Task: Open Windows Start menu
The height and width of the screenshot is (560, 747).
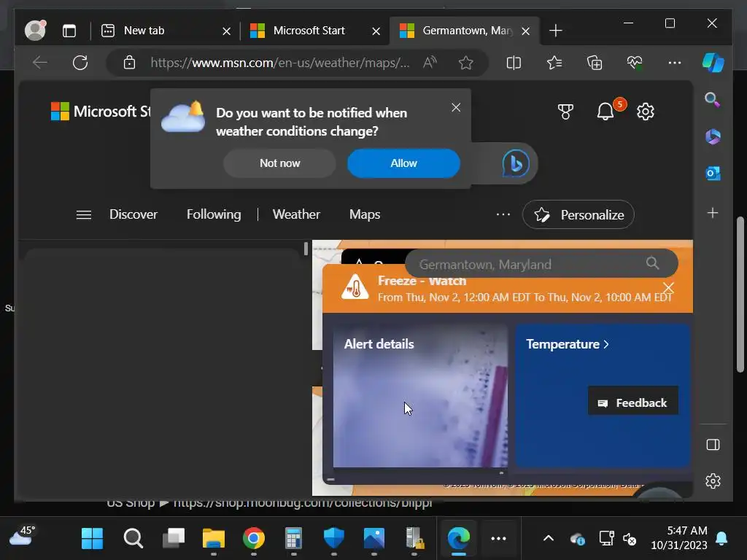Action: pos(93,539)
